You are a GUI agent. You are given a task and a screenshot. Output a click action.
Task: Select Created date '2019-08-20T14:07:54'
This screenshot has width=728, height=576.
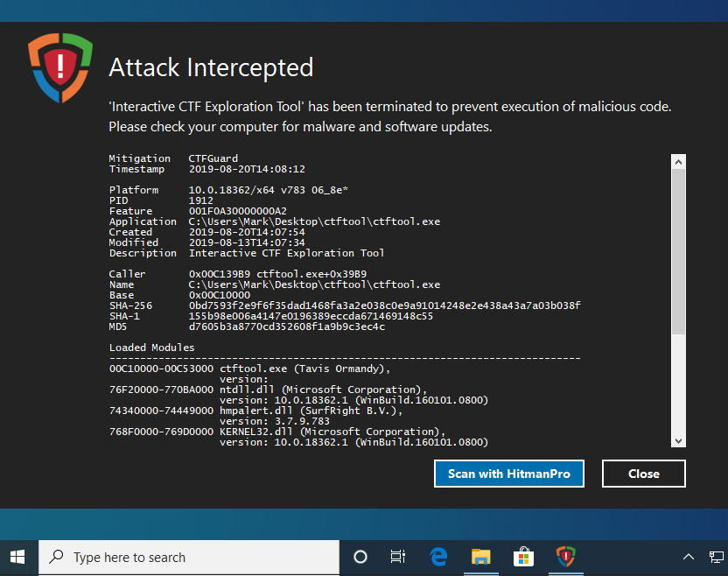tap(247, 232)
